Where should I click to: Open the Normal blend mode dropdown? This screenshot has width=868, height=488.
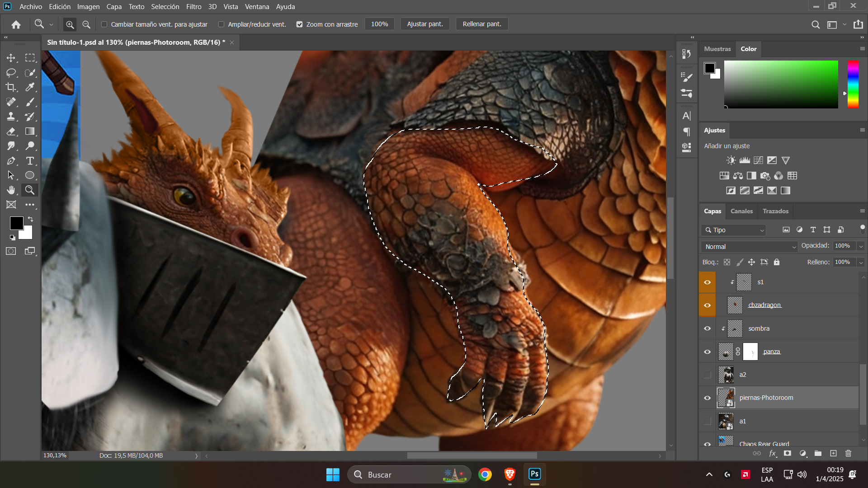pyautogui.click(x=749, y=247)
